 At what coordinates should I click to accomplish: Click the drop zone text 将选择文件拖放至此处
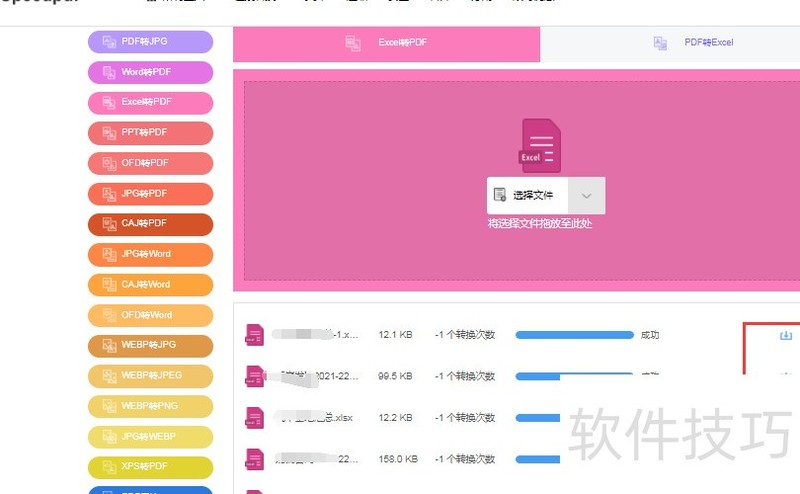(x=540, y=224)
